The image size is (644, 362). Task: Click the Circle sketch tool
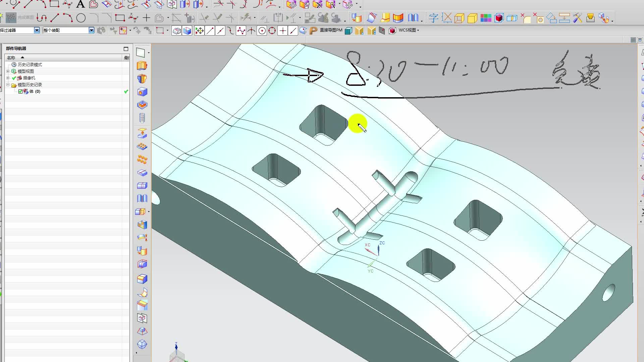[81, 18]
